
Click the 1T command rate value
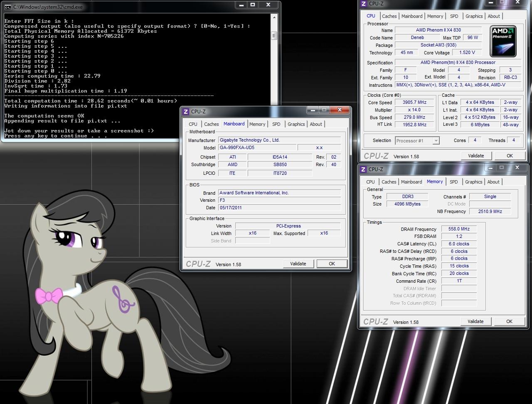[x=459, y=281]
